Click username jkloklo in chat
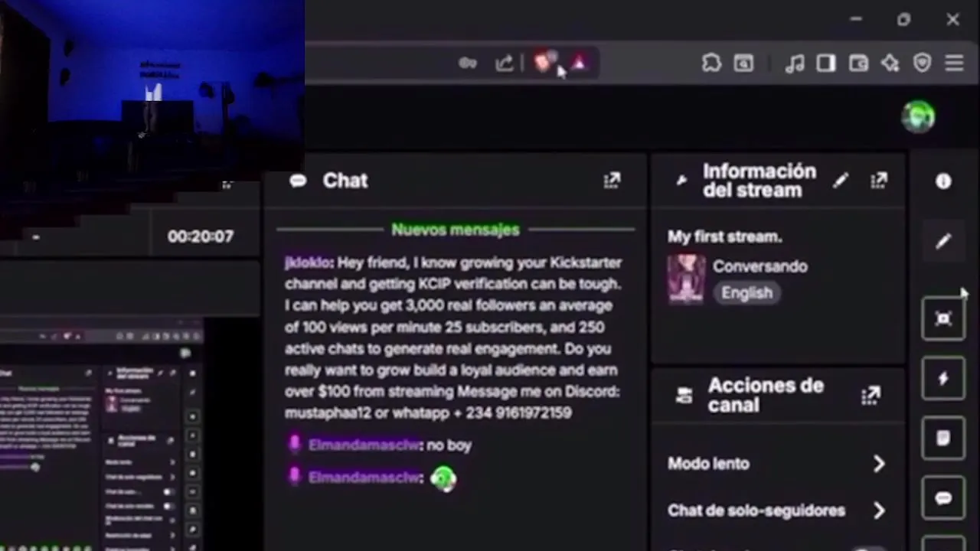 (308, 262)
